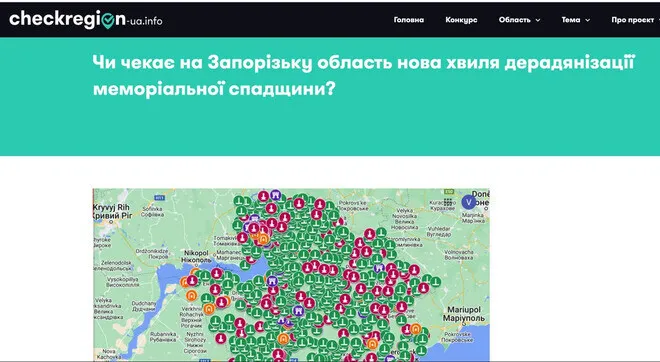Image resolution: width=660 pixels, height=362 pixels.
Task: Click the checkregion-ua.info site logo
Action: (x=86, y=19)
